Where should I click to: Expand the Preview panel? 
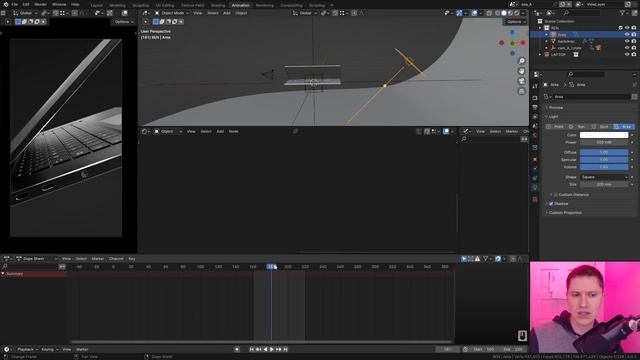[x=556, y=108]
